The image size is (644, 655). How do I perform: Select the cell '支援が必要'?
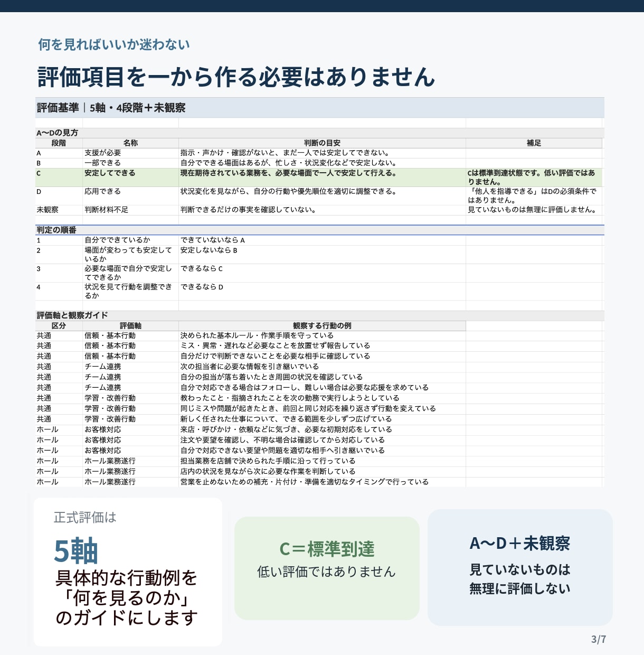click(x=103, y=153)
